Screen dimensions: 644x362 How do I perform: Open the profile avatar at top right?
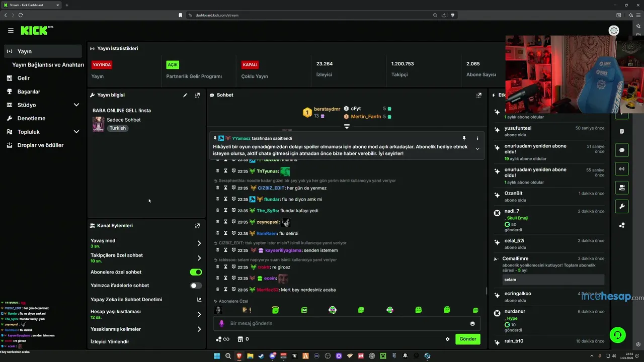(x=614, y=31)
